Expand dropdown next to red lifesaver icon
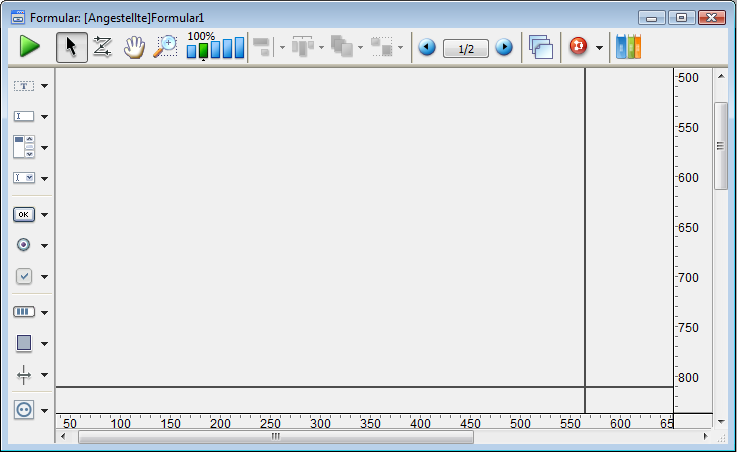This screenshot has width=737, height=452. pos(599,47)
